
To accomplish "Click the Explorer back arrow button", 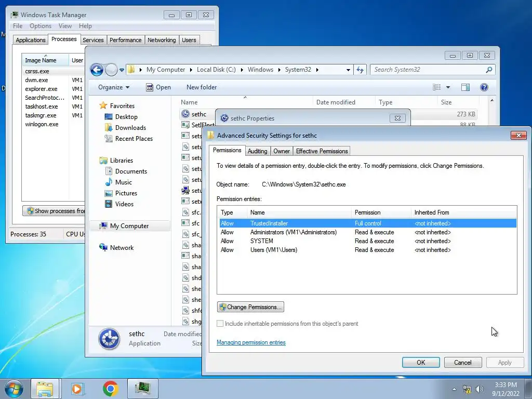I will 97,70.
